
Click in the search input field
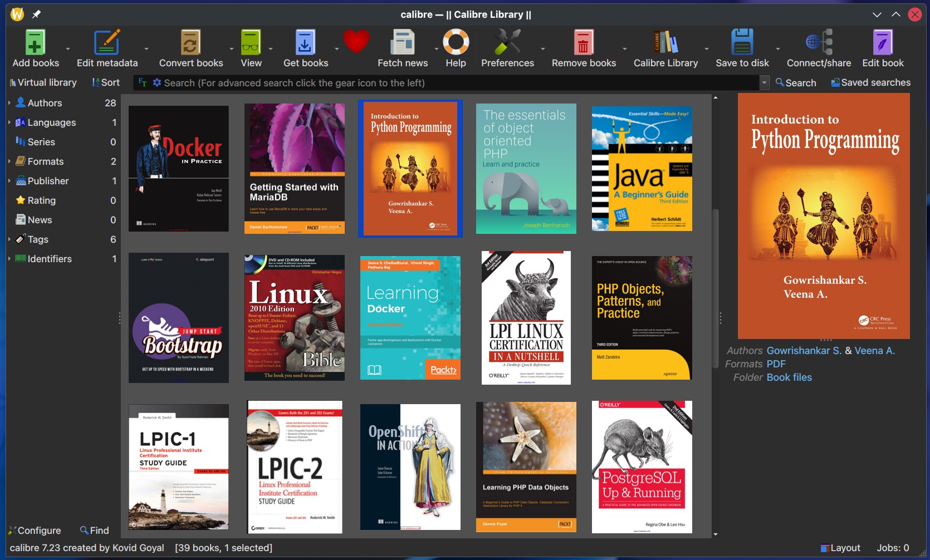(459, 82)
